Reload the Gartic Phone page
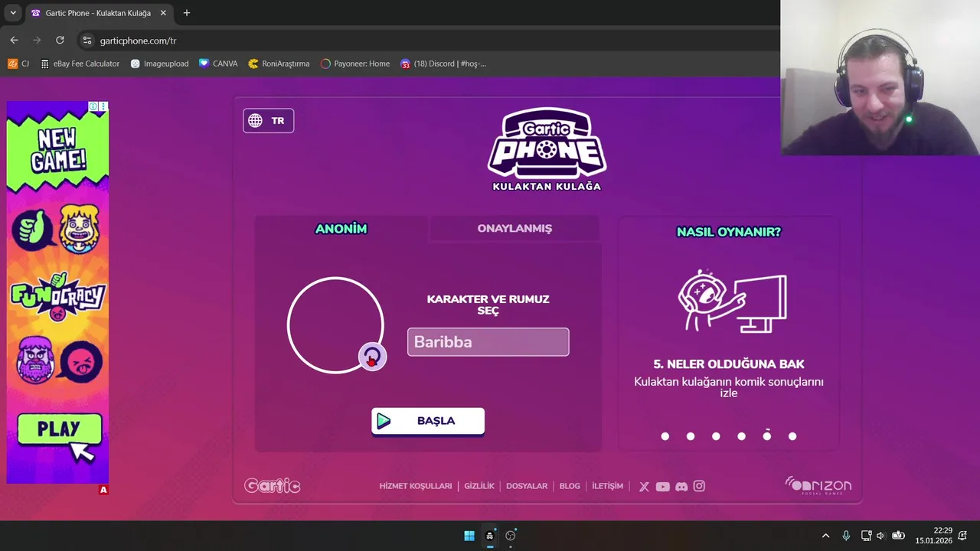The image size is (980, 551). 60,40
